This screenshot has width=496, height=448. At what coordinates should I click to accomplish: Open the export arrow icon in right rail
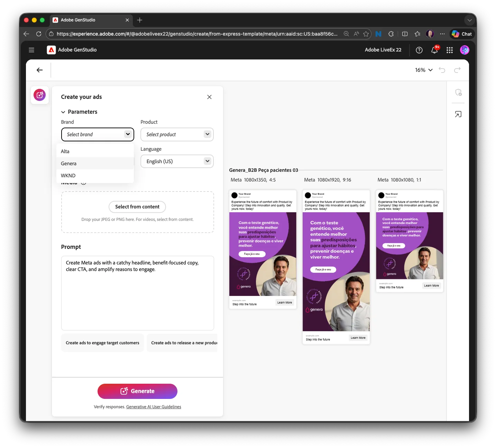pos(458,114)
